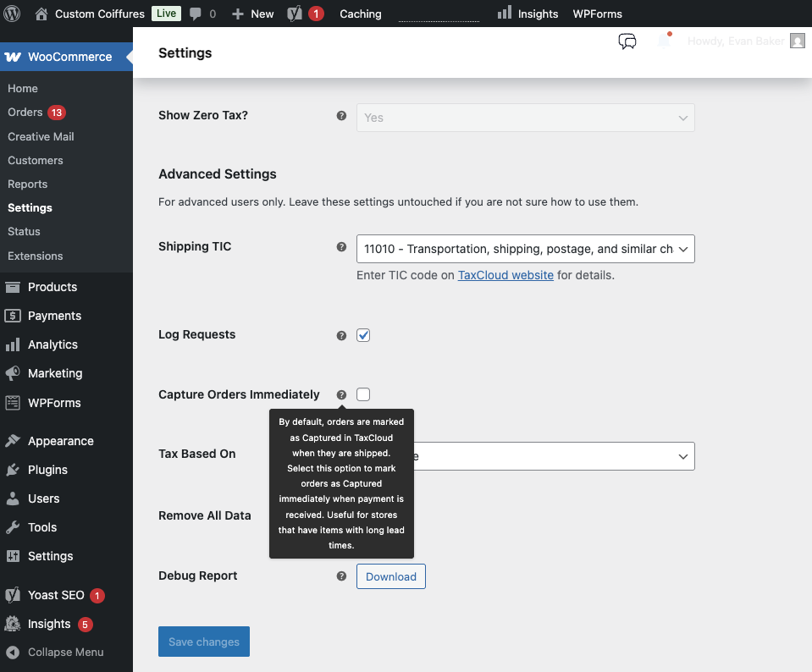Click help icon for Log Requests
Image resolution: width=812 pixels, height=672 pixels.
pyautogui.click(x=341, y=335)
